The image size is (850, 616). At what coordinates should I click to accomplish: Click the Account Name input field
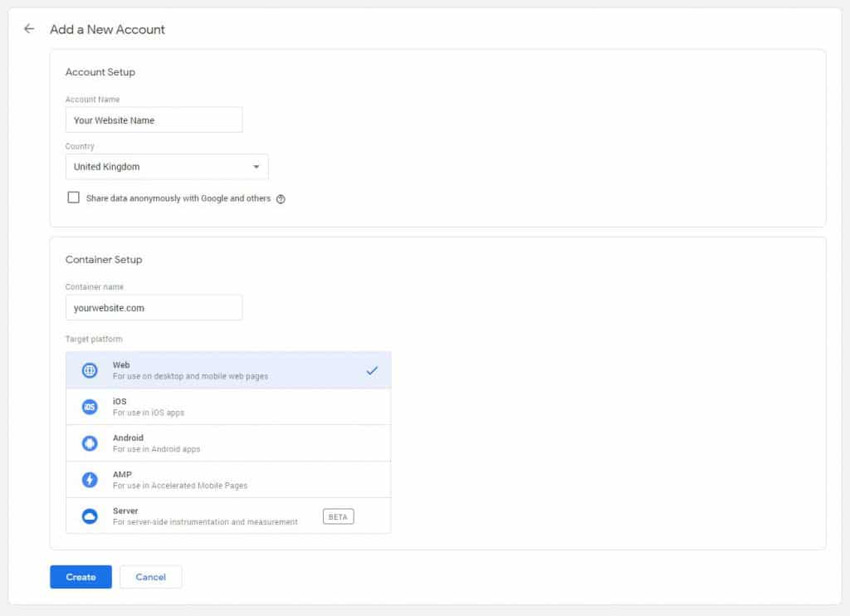154,120
